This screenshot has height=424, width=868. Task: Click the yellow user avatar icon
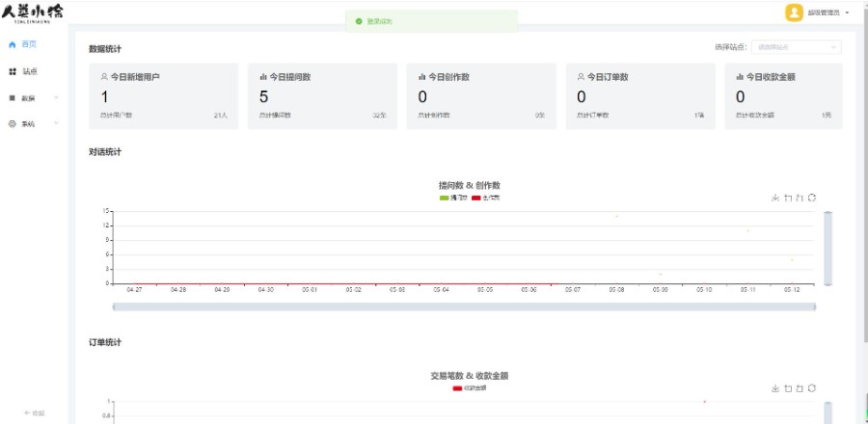[x=794, y=13]
